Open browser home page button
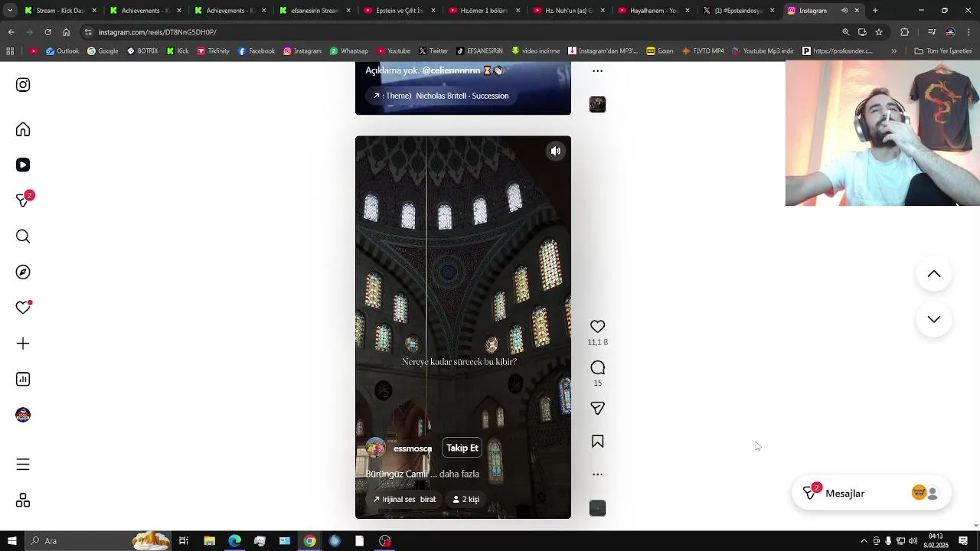Screen dimensions: 980x551 pyautogui.click(x=66, y=32)
